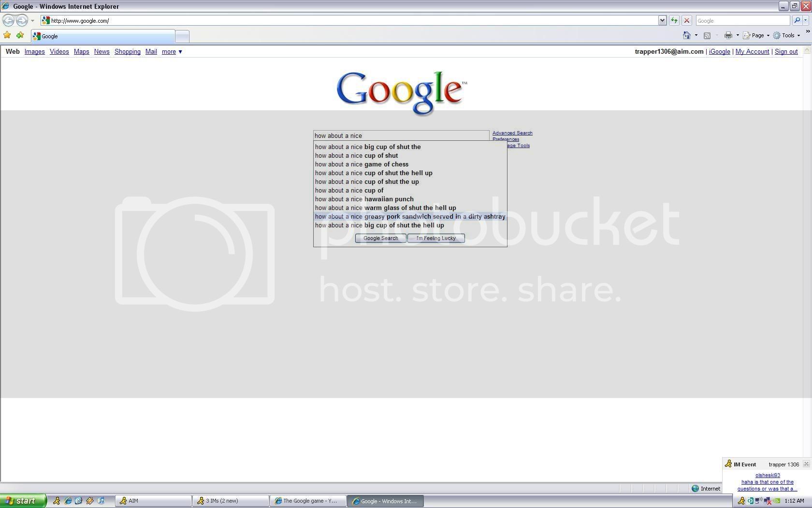
Task: Click the Advanced Search link
Action: click(x=512, y=133)
